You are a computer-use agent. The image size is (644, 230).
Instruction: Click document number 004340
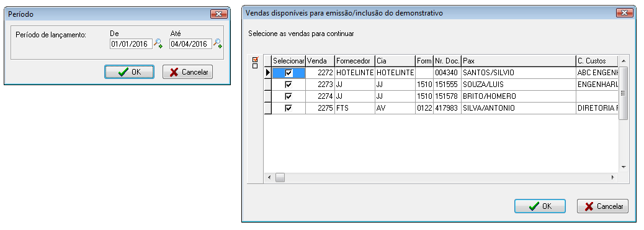(x=447, y=73)
